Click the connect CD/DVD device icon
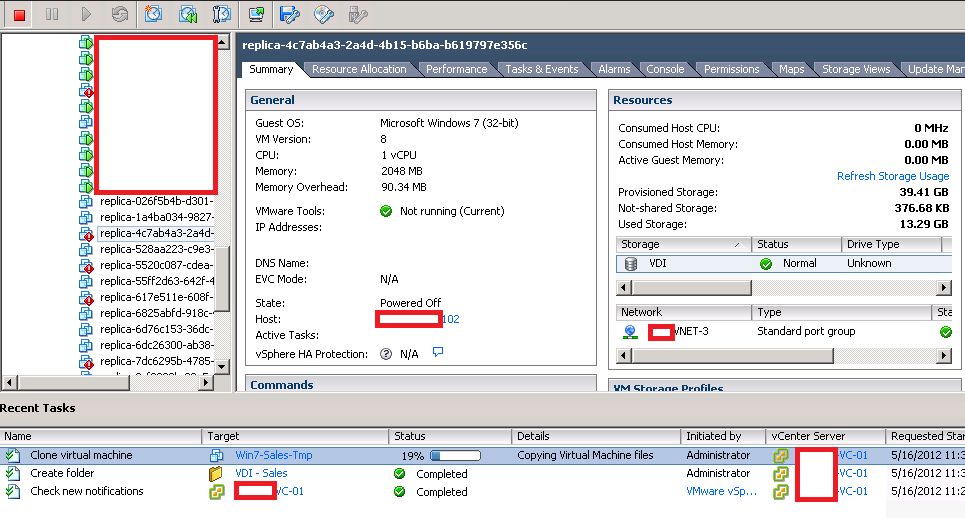Viewport: 965px width, 518px height. [x=324, y=14]
